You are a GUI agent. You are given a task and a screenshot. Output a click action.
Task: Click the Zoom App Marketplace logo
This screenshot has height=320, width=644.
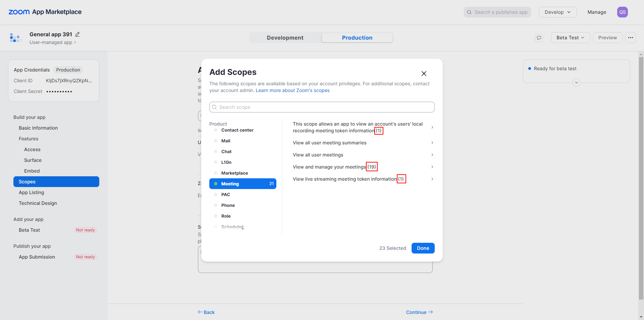(45, 12)
